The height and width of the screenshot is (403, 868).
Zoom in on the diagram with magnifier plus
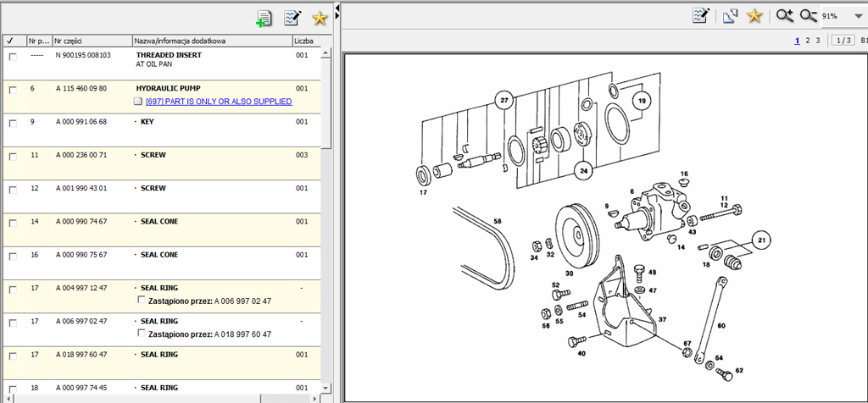[x=784, y=16]
